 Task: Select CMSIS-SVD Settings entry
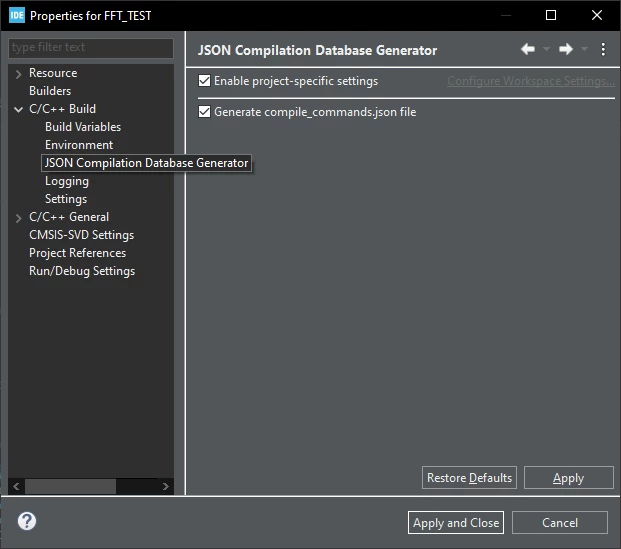[x=82, y=235]
